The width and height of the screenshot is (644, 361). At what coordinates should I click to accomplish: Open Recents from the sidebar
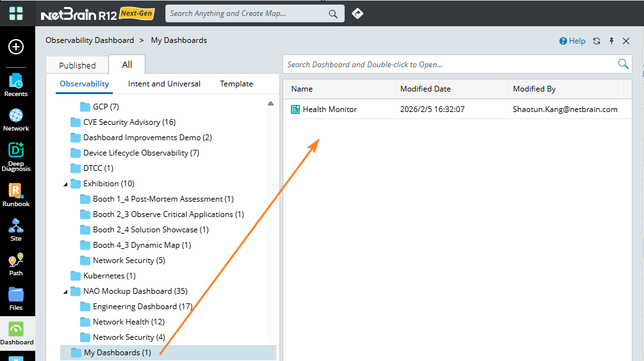click(16, 84)
